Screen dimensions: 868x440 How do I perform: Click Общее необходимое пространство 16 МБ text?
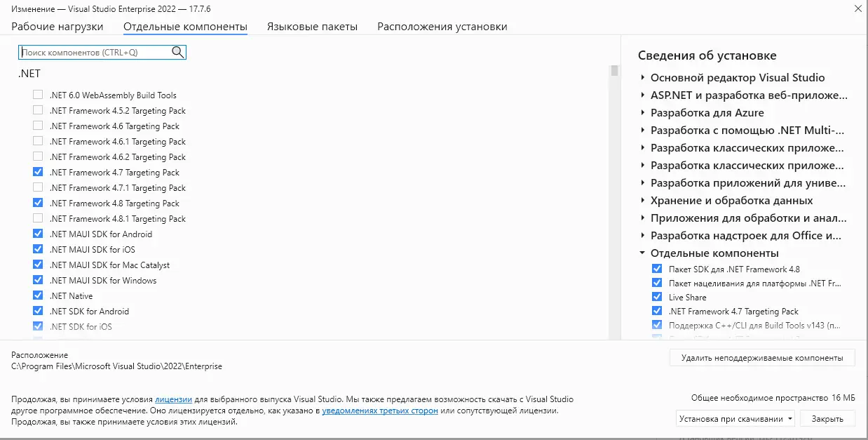773,397
